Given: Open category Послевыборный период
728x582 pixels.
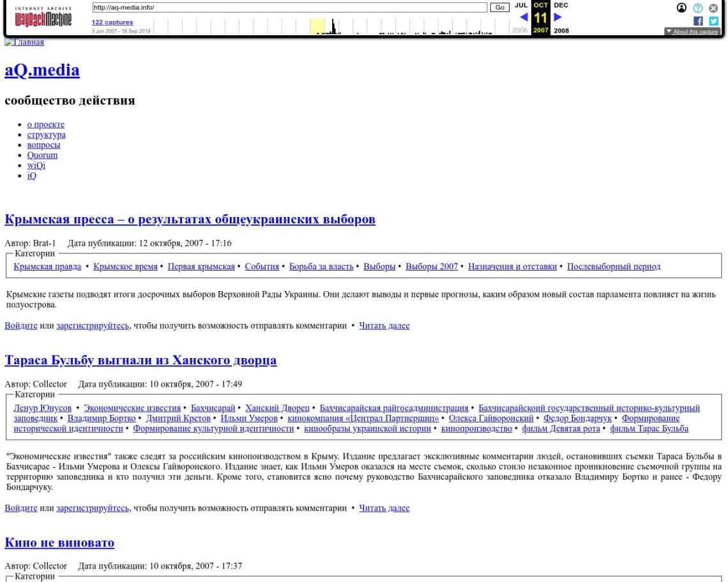Looking at the screenshot, I should coord(614,266).
